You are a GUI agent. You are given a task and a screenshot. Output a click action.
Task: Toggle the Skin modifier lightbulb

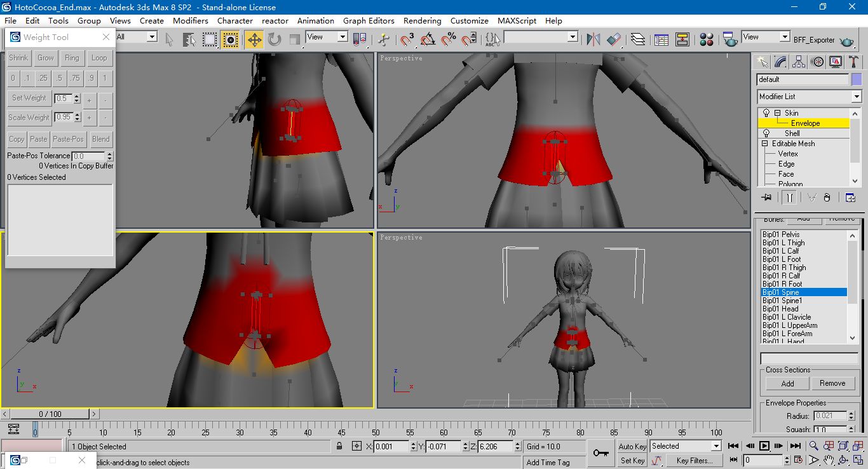tap(766, 113)
